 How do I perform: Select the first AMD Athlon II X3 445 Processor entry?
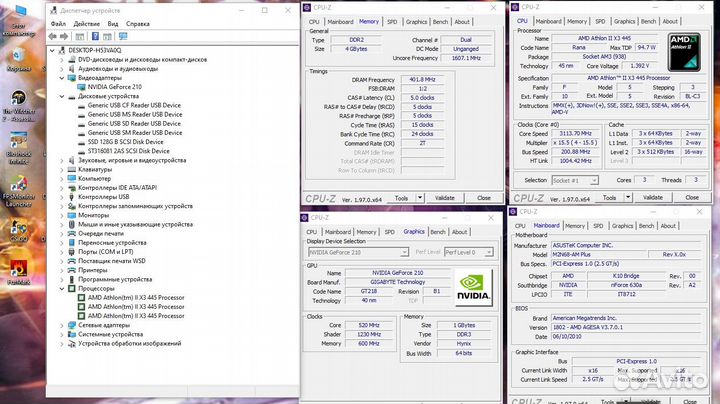coord(136,297)
